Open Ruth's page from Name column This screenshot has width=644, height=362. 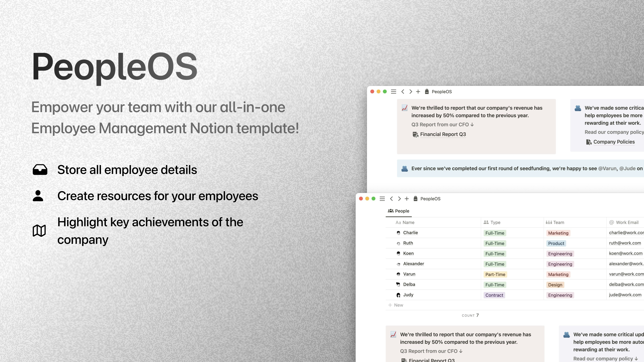coord(408,243)
